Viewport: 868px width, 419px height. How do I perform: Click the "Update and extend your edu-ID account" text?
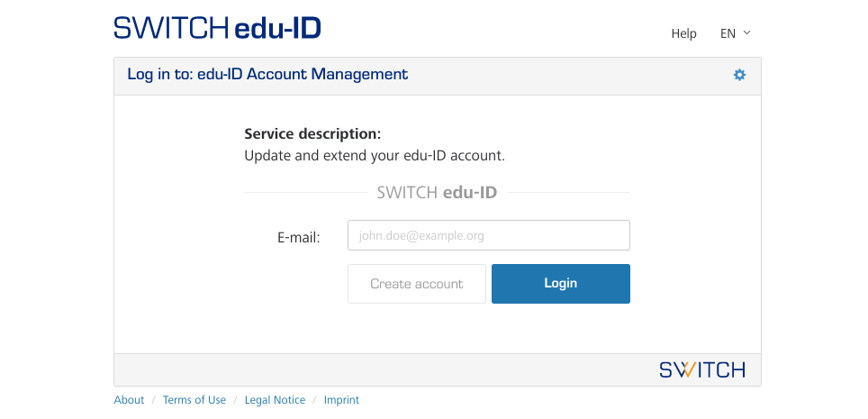(375, 155)
